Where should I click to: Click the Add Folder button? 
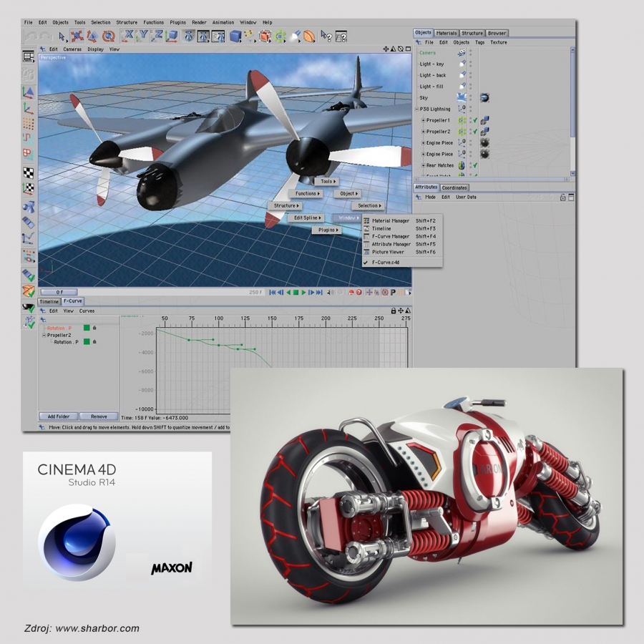pos(59,416)
